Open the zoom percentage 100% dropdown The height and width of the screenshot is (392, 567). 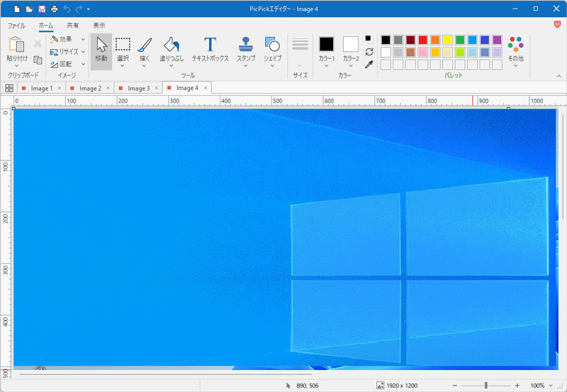(x=541, y=385)
